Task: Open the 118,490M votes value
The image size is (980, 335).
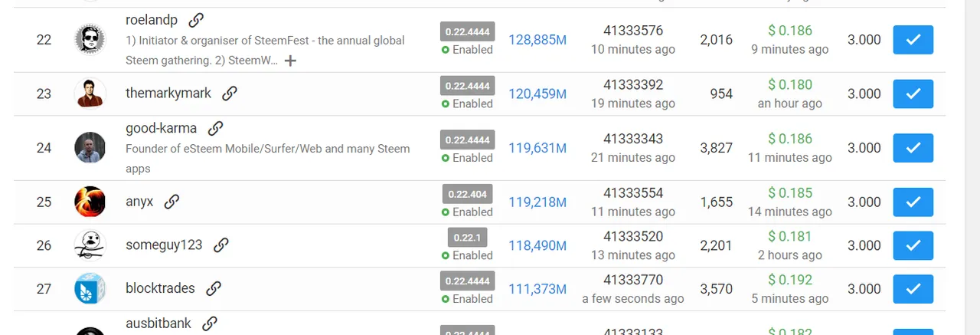Action: pyautogui.click(x=537, y=245)
